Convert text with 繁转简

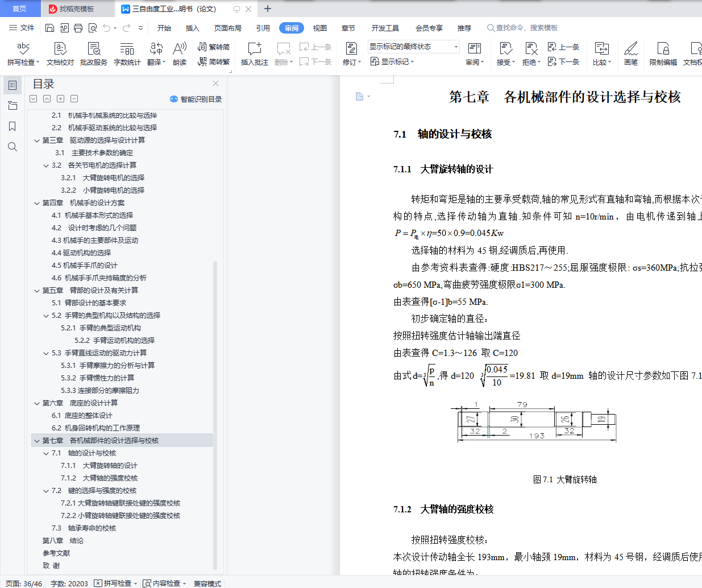coord(214,47)
